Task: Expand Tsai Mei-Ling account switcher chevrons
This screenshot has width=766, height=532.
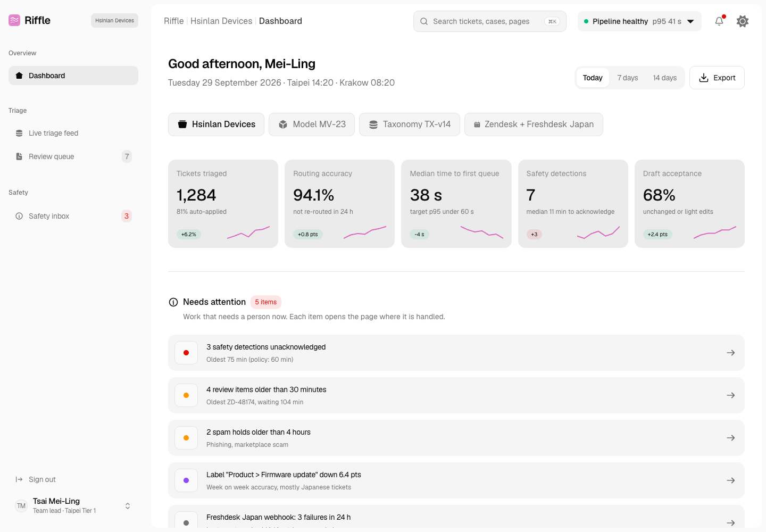Action: coord(128,506)
